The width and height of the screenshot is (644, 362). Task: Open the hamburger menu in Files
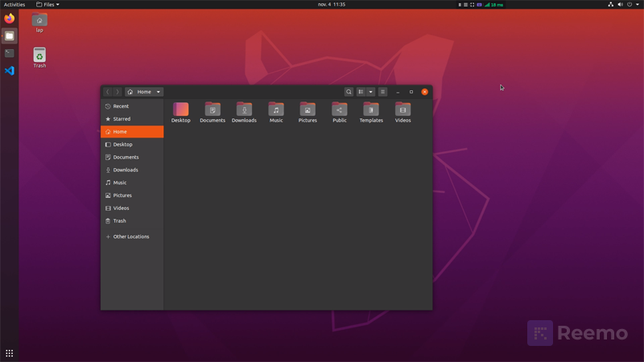point(383,92)
